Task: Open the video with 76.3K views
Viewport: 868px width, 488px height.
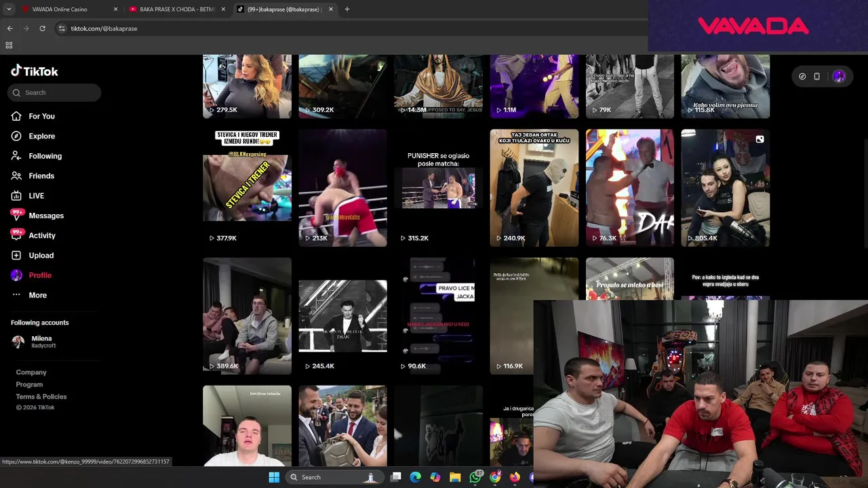Action: coord(630,188)
